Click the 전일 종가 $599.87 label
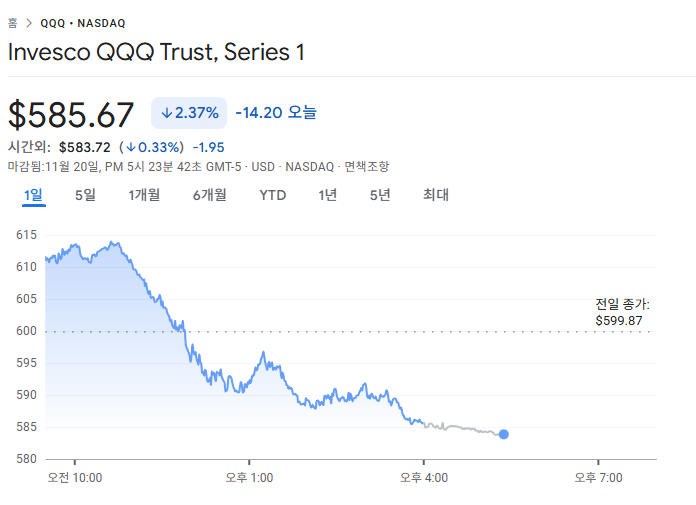Screen dimensions: 696x505 620,313
